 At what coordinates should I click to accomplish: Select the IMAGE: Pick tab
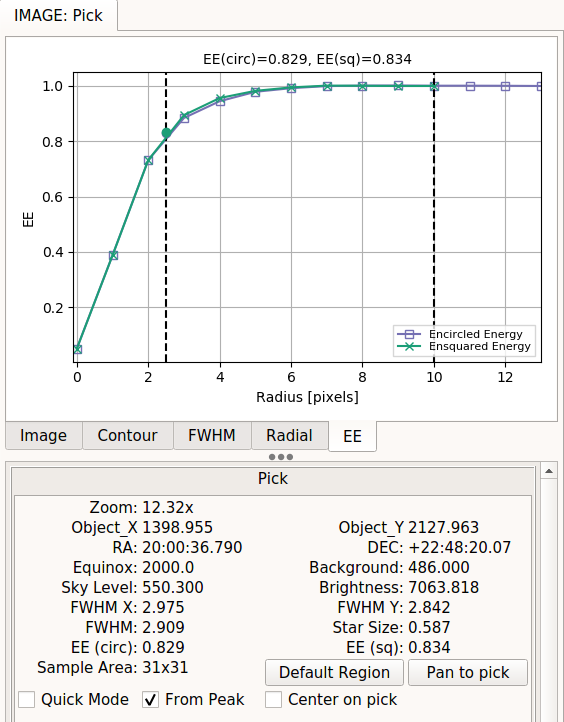(58, 15)
